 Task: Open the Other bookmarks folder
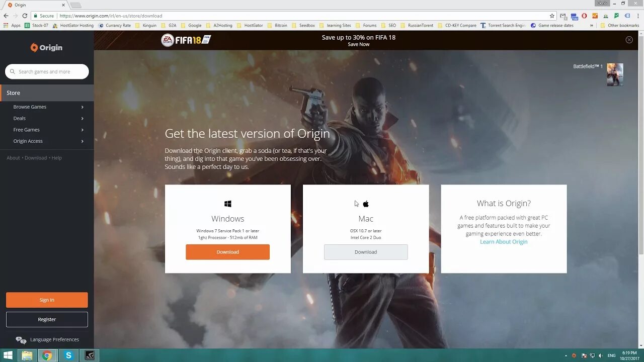point(620,25)
